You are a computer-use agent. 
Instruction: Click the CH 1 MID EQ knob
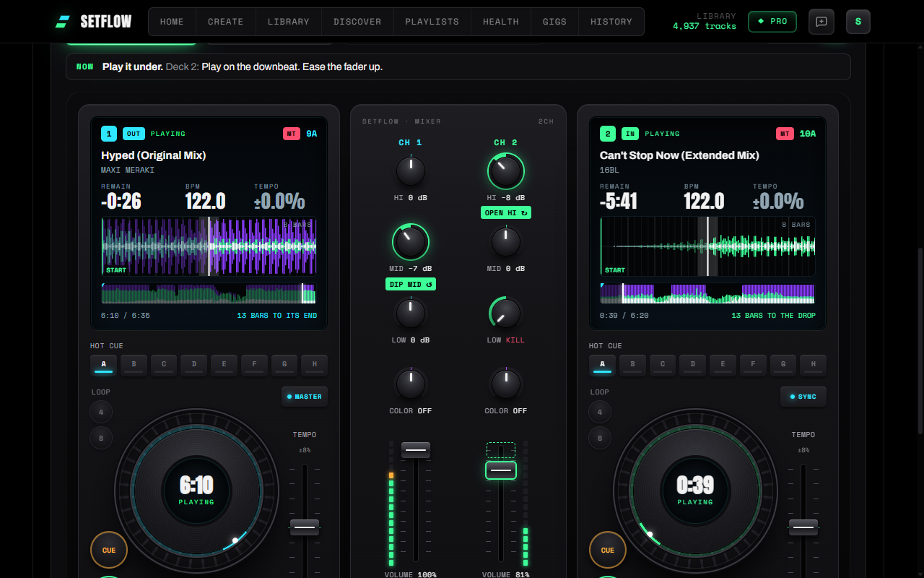[x=411, y=242]
